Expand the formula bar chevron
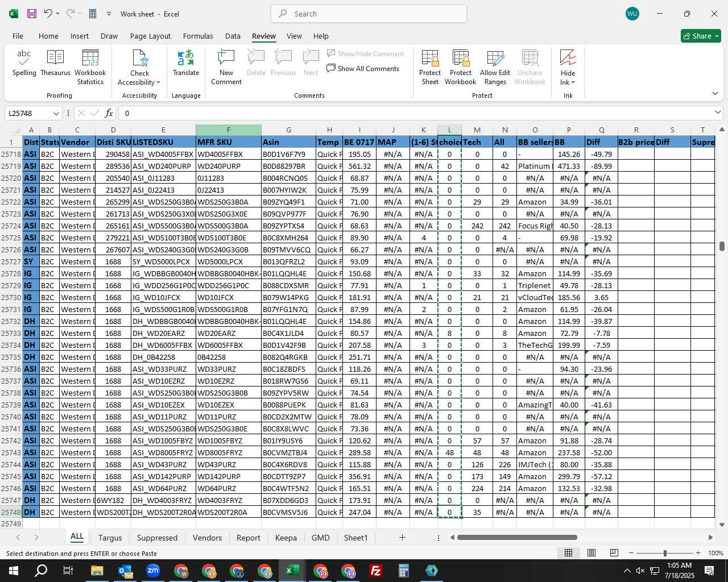Screen dimensions: 728x582 717,113
